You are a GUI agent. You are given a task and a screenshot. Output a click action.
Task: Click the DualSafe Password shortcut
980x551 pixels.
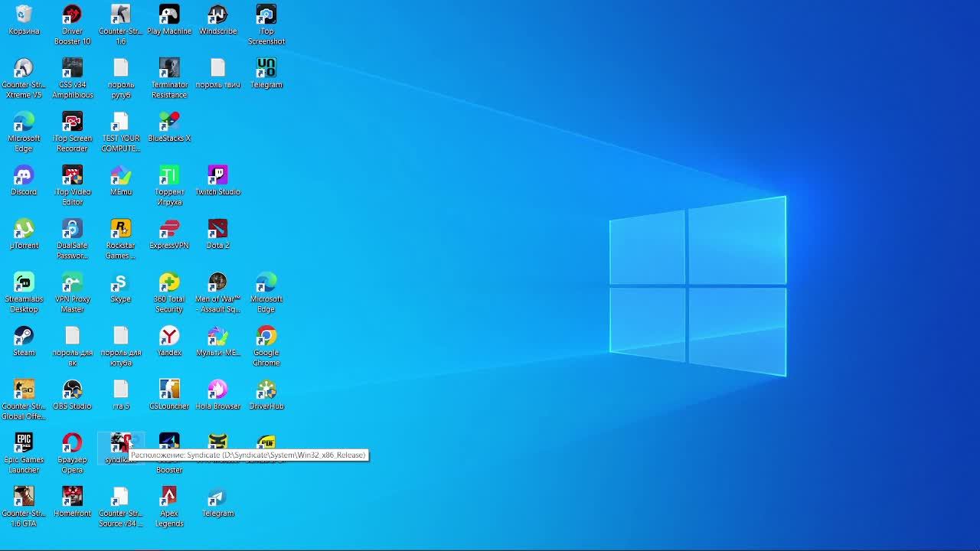pyautogui.click(x=72, y=239)
